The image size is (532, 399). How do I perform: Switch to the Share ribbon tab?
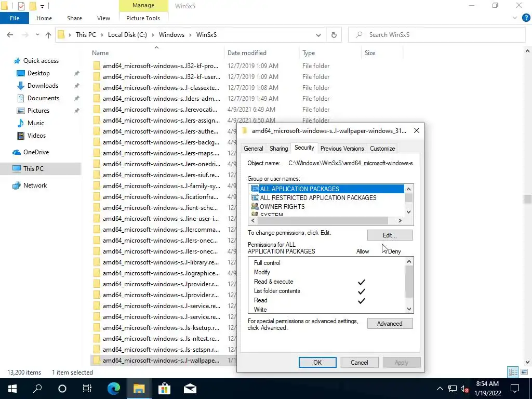coord(74,18)
